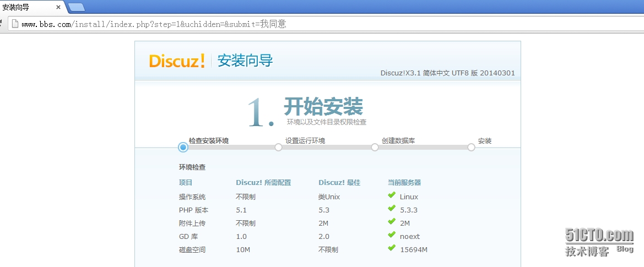Click the 创建数据库 step label
The height and width of the screenshot is (267, 644).
[x=398, y=141]
